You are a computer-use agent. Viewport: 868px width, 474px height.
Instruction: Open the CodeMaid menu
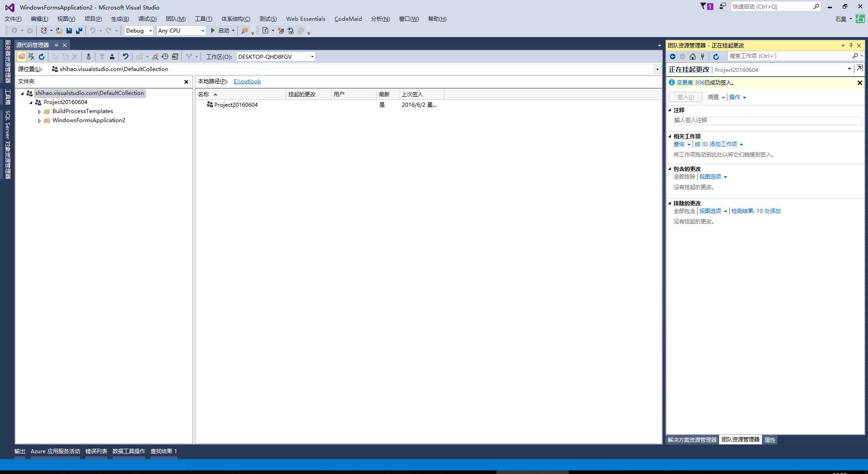coord(348,19)
